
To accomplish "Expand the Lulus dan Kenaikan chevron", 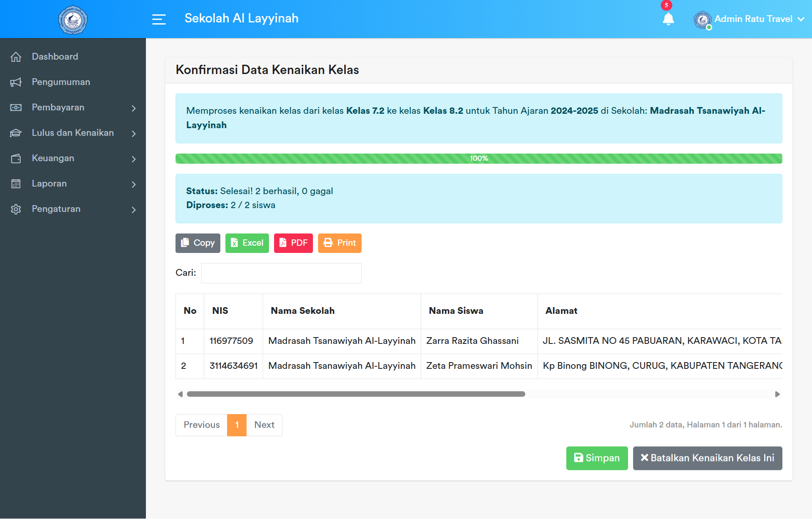I will 134,133.
